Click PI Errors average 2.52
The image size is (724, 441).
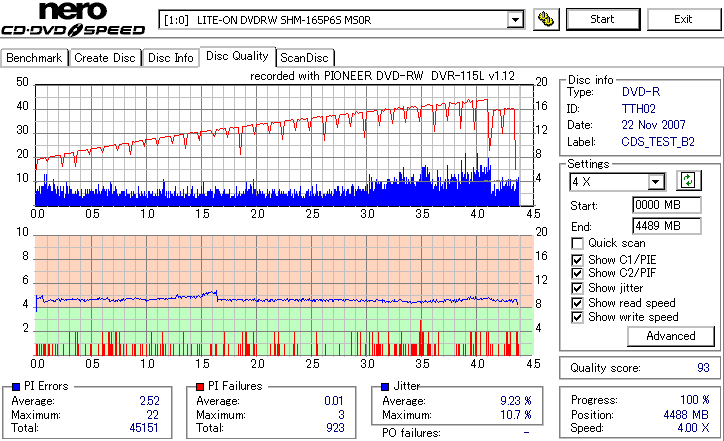click(150, 401)
